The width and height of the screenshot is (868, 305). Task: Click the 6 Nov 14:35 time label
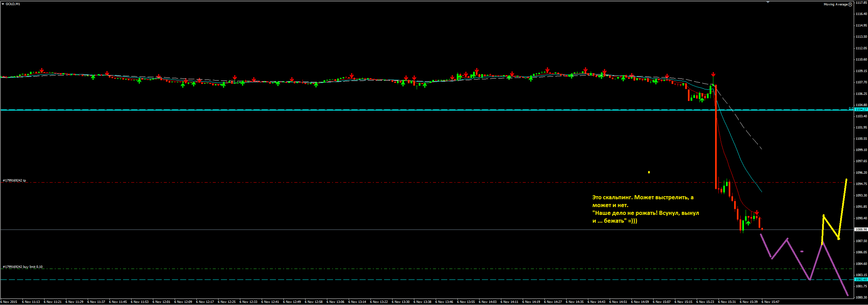click(575, 302)
